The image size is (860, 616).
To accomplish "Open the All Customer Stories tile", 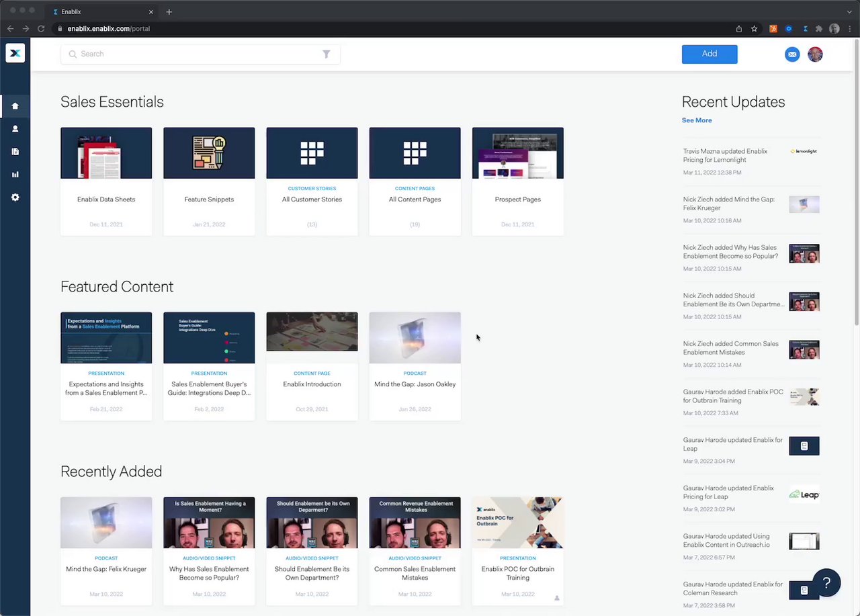I will 312,181.
